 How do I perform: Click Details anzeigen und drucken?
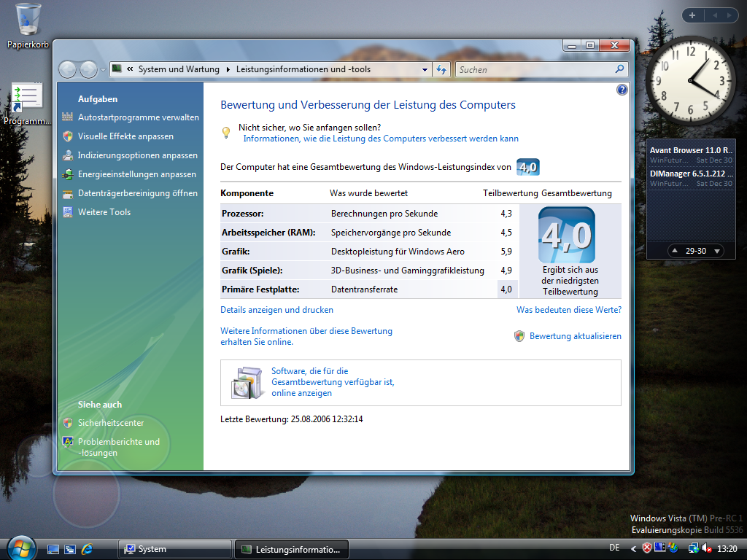276,310
